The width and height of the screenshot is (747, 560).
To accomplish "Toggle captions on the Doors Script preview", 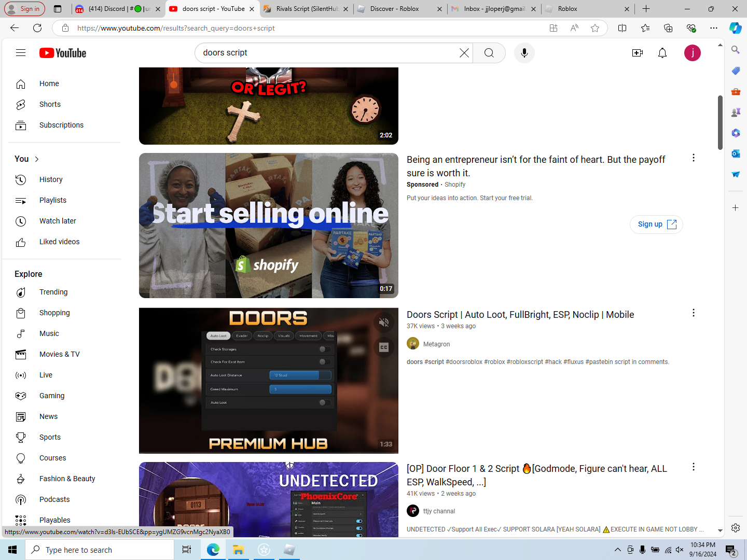I will (384, 347).
